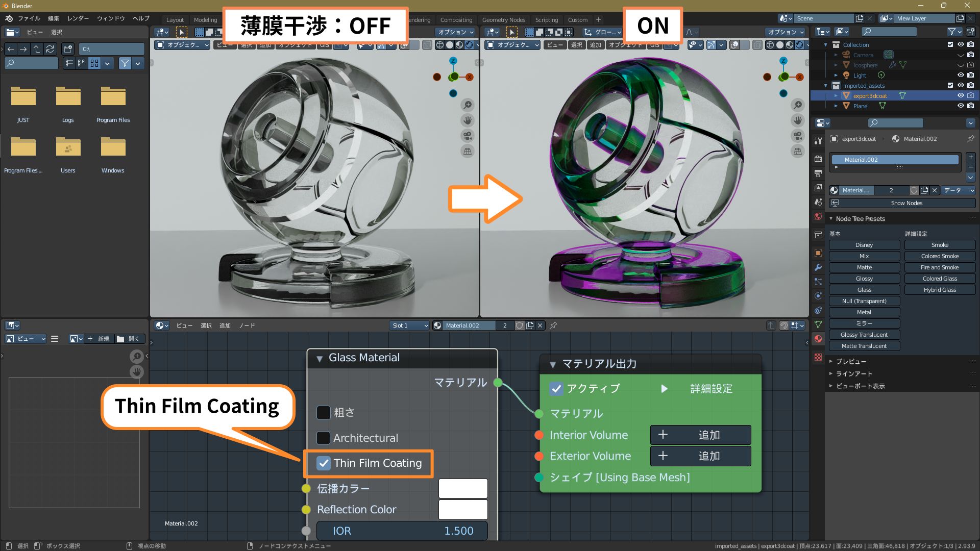Switch perspective/orthographic in right viewport
The width and height of the screenshot is (980, 551).
click(x=797, y=151)
